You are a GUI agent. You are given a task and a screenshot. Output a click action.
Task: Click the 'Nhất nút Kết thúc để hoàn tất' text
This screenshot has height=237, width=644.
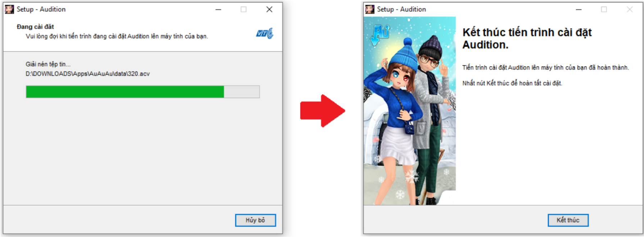coord(512,83)
